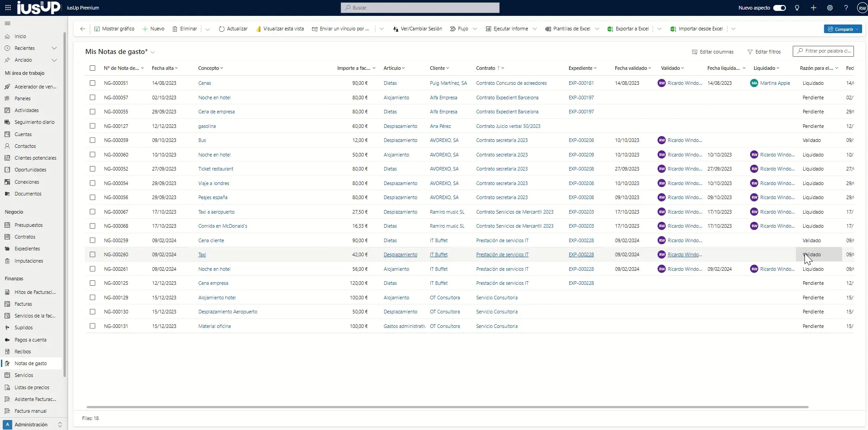Open the Compartir dropdown button

click(x=843, y=29)
